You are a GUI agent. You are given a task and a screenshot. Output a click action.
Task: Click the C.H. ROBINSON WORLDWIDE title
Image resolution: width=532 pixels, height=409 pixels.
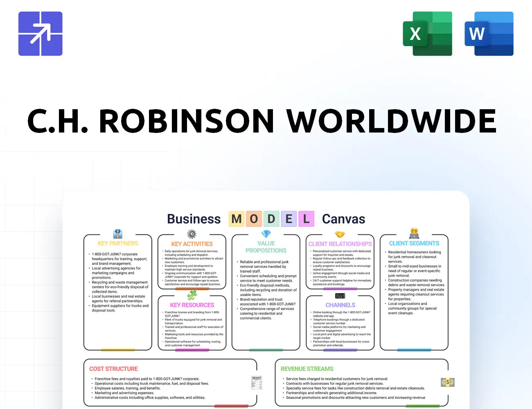point(262,121)
